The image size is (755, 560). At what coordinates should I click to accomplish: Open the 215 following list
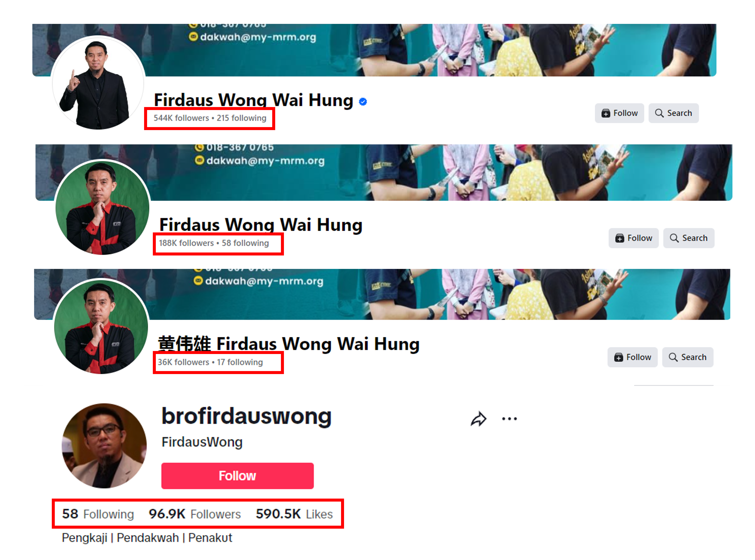[242, 118]
